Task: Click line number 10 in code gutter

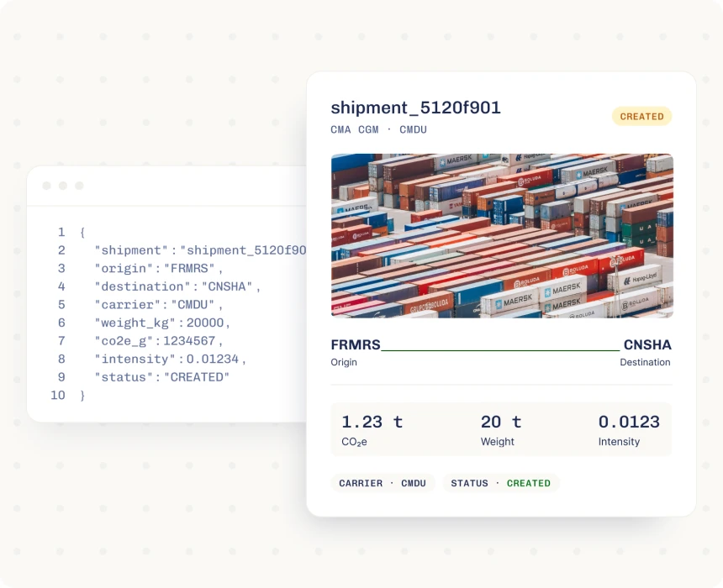Action: pos(58,396)
